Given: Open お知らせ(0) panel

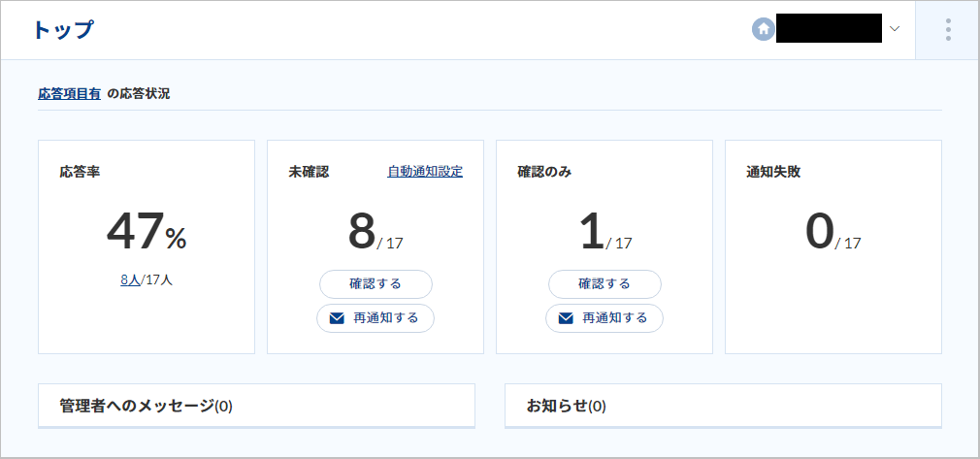Looking at the screenshot, I should 723,406.
